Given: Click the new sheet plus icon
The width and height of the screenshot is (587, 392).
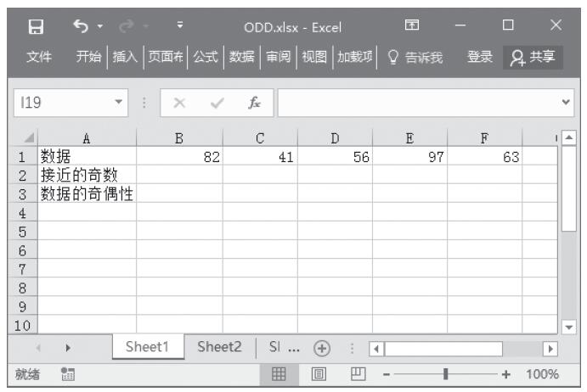Looking at the screenshot, I should [320, 348].
